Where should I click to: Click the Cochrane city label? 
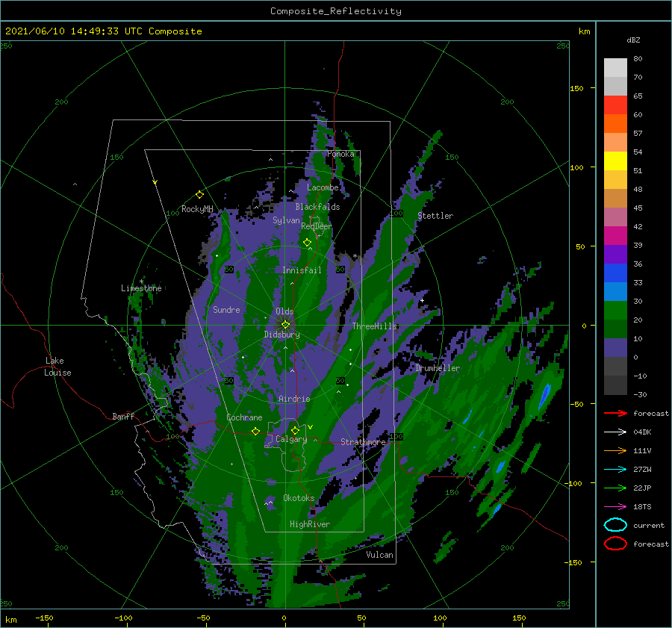tap(244, 417)
